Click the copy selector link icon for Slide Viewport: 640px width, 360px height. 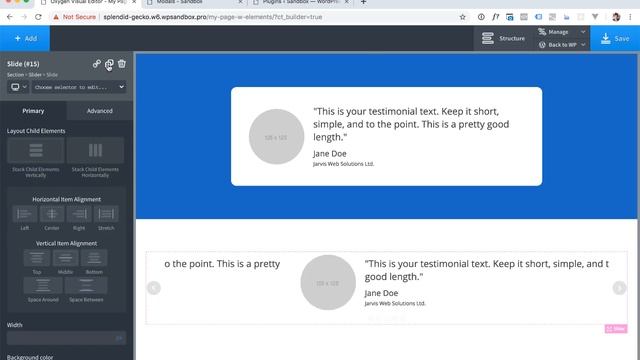(96, 64)
